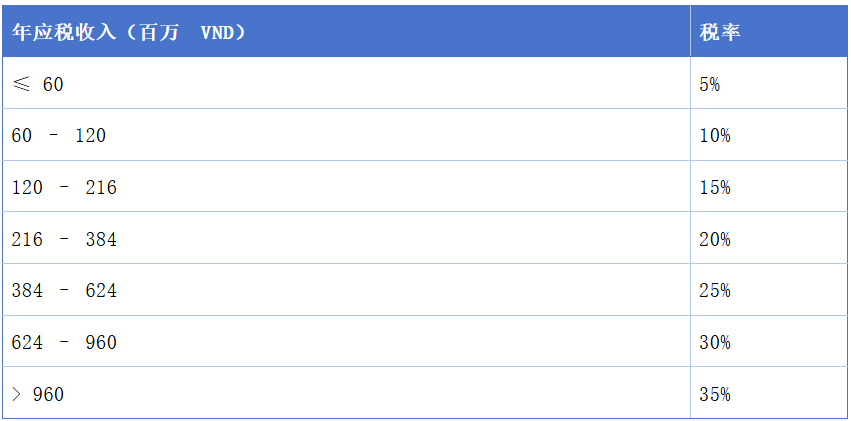Click the '60 – 120' income range cell
The height and width of the screenshot is (421, 851).
click(59, 136)
